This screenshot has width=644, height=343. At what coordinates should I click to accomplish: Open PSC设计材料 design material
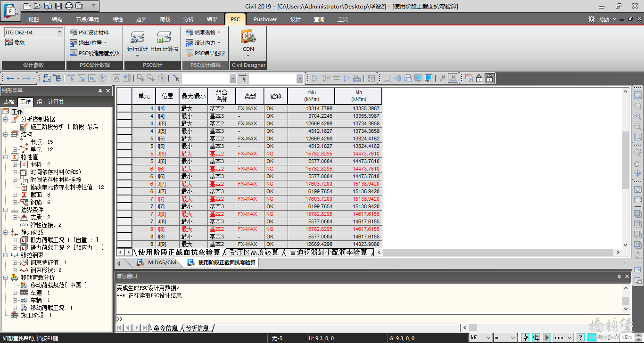[x=89, y=33]
